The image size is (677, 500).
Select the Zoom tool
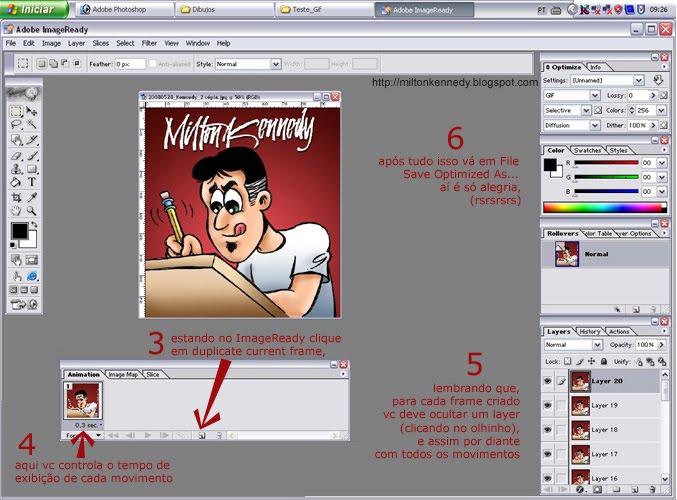pos(32,211)
